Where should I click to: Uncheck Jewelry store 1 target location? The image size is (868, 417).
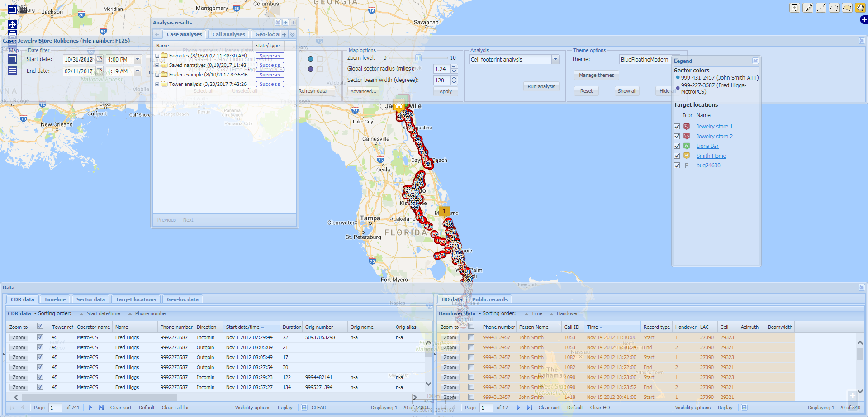click(x=677, y=127)
